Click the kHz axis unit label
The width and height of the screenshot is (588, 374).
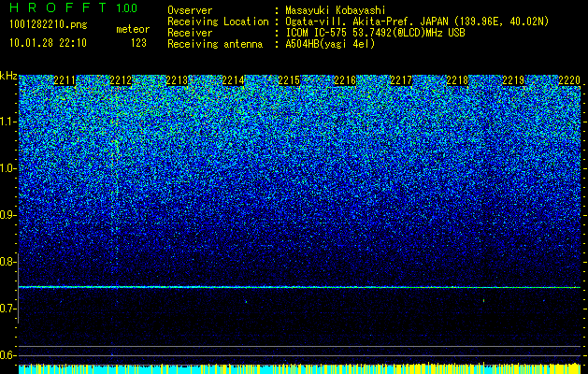pyautogui.click(x=8, y=76)
